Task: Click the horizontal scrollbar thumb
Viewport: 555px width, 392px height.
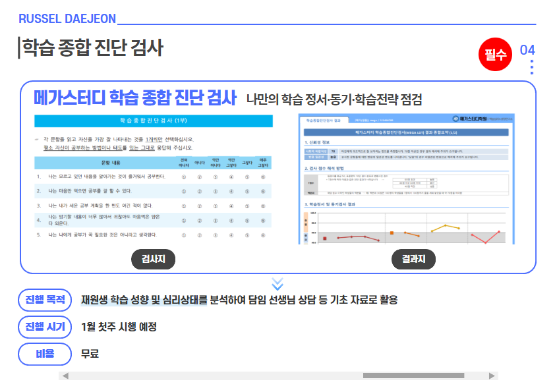Action: tap(413, 376)
